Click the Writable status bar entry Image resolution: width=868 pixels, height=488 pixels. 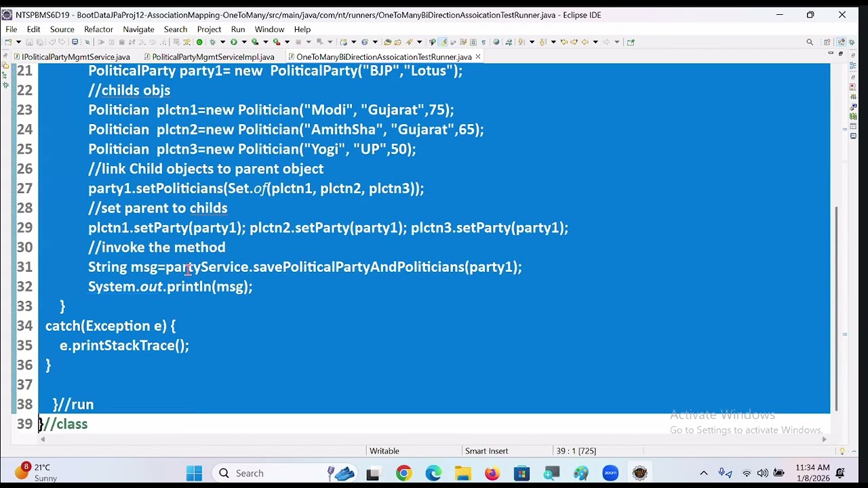coord(384,451)
